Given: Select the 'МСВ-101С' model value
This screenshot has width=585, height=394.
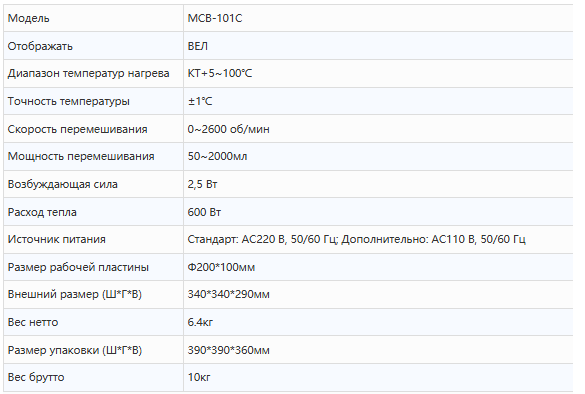Looking at the screenshot, I should point(215,18).
